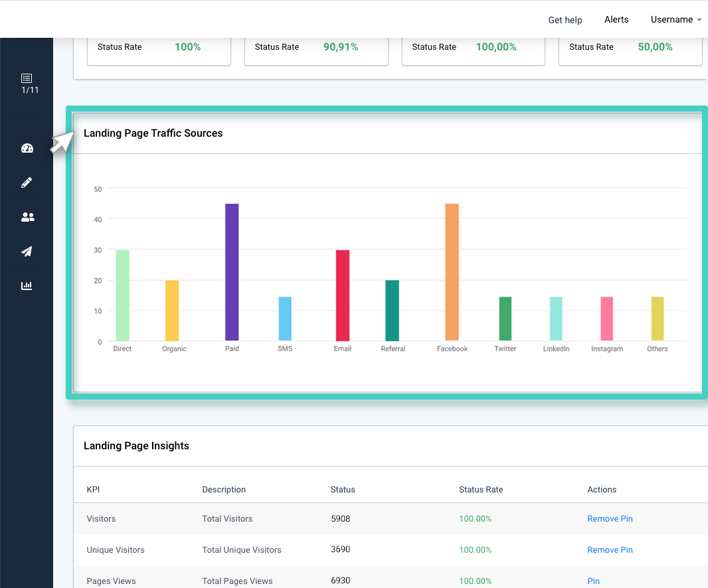Click the yellow Organic bar

pyautogui.click(x=172, y=311)
